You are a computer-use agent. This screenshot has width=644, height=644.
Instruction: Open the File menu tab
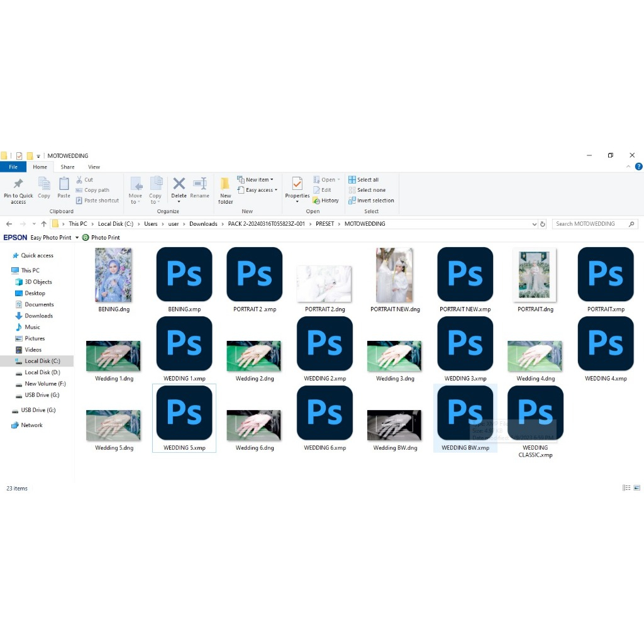click(13, 167)
